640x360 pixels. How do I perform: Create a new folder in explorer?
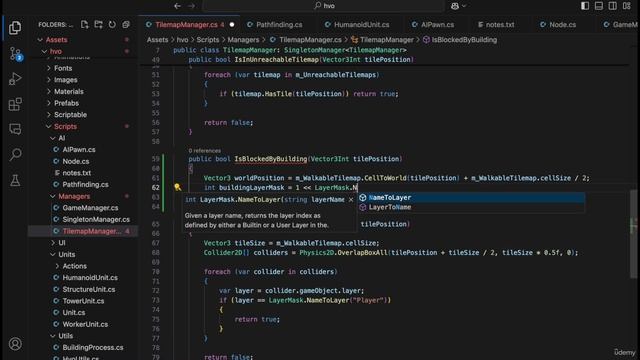98,25
